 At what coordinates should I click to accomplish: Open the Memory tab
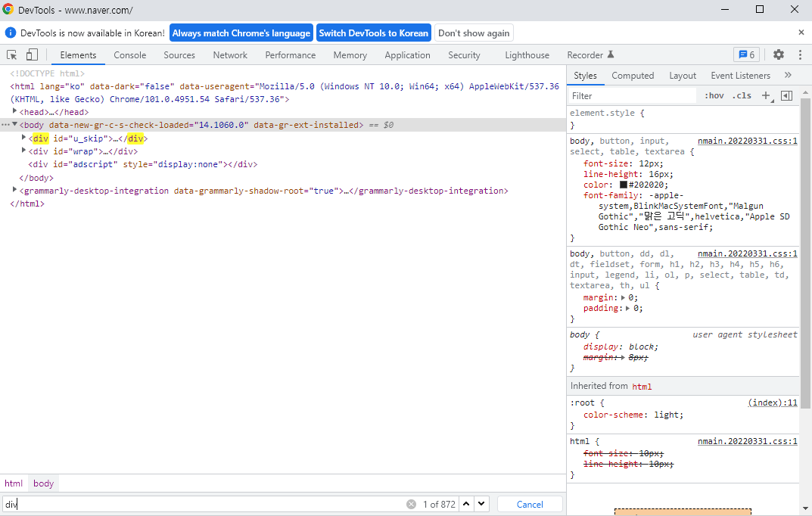point(350,55)
